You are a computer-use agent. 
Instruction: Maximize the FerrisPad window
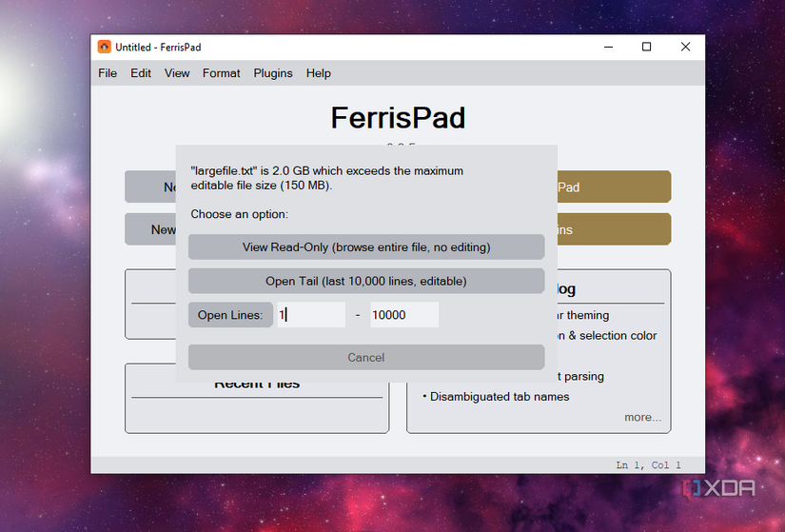pyautogui.click(x=647, y=47)
